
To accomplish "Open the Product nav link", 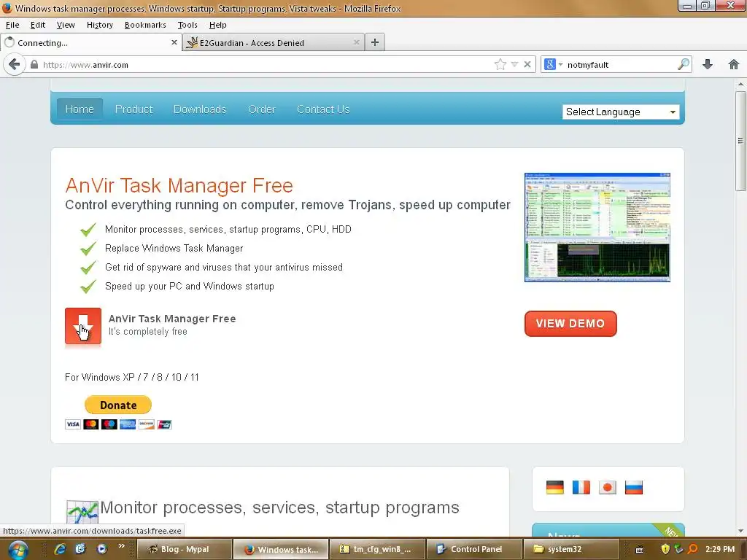I will (x=134, y=109).
